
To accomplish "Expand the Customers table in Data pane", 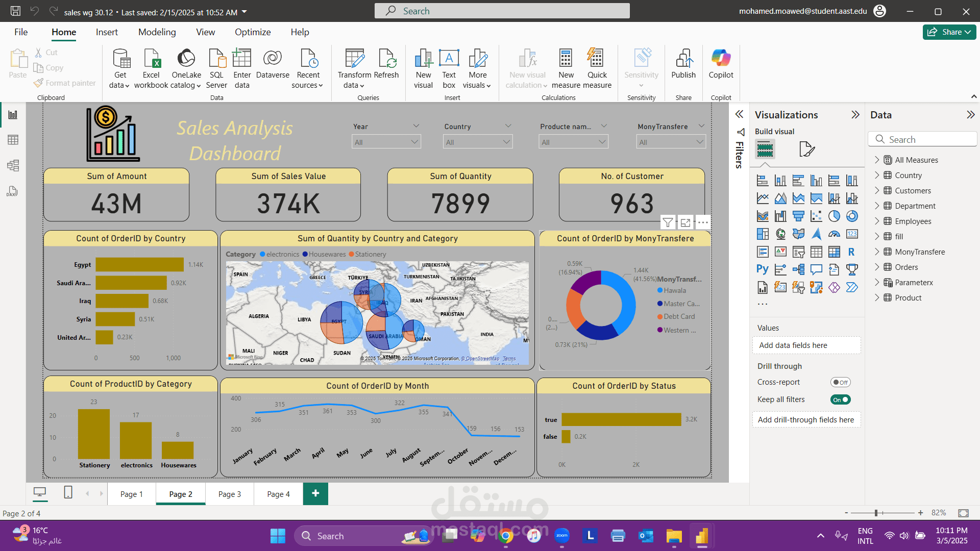I will pyautogui.click(x=877, y=190).
